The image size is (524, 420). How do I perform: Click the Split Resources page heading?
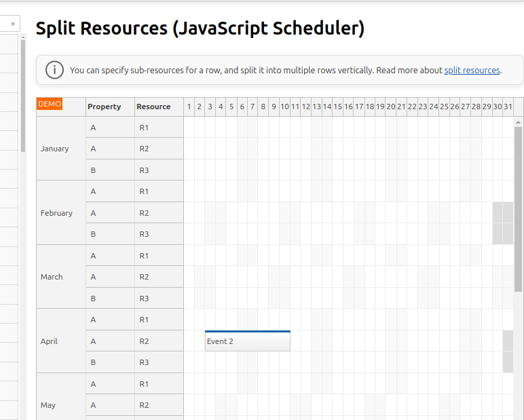pos(200,28)
